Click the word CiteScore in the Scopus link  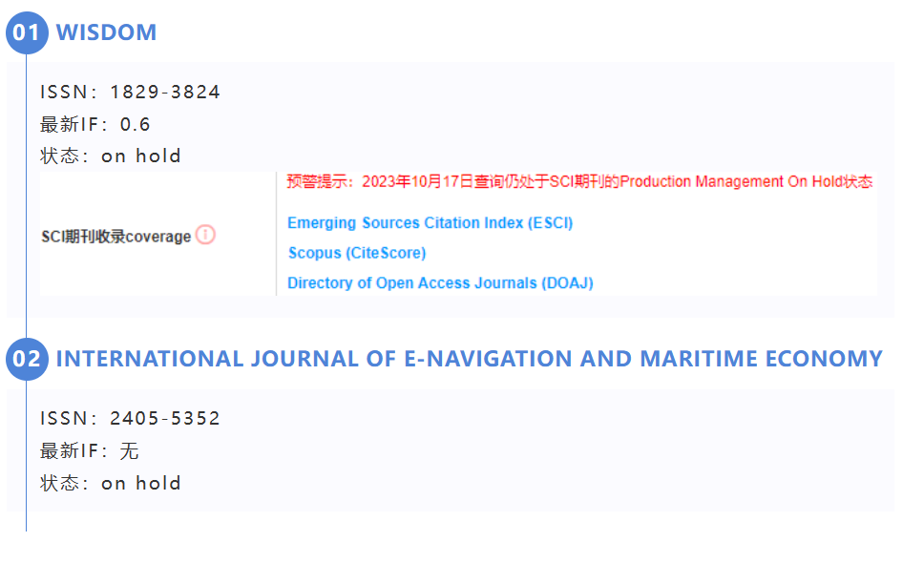385,253
